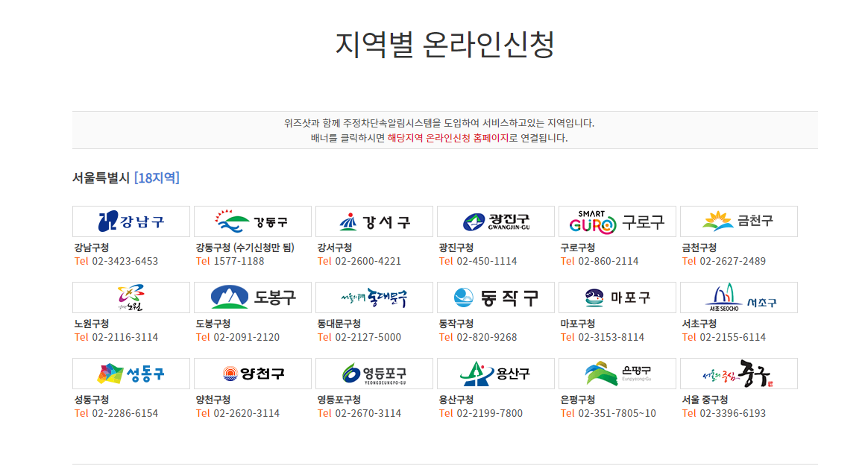Select phone number 02-2600-4221
The width and height of the screenshot is (868, 469).
pos(368,262)
